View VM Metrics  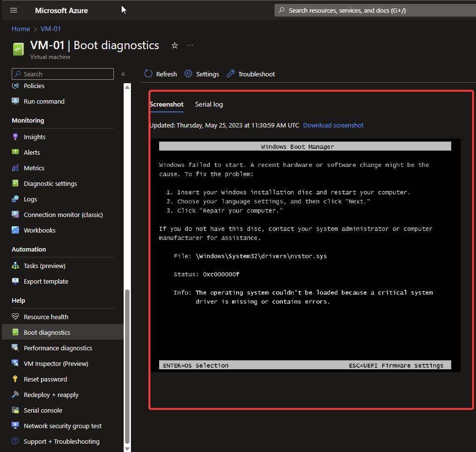[x=33, y=168]
